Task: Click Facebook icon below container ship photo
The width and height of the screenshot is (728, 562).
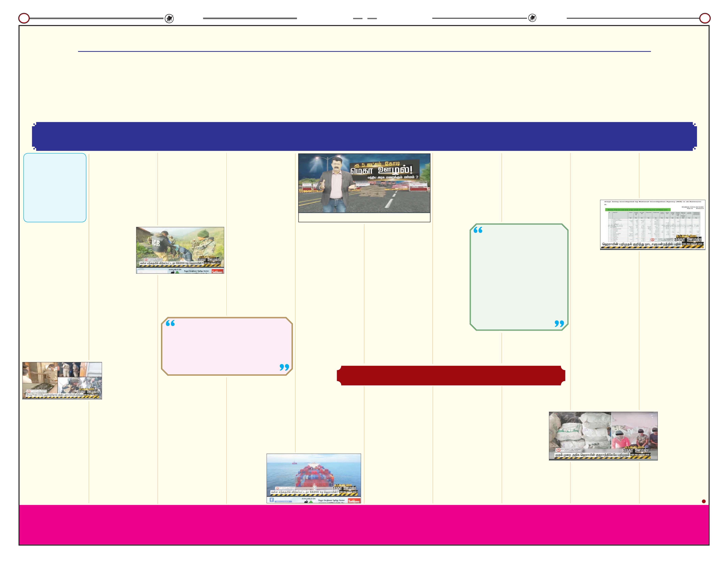Action: tap(272, 500)
